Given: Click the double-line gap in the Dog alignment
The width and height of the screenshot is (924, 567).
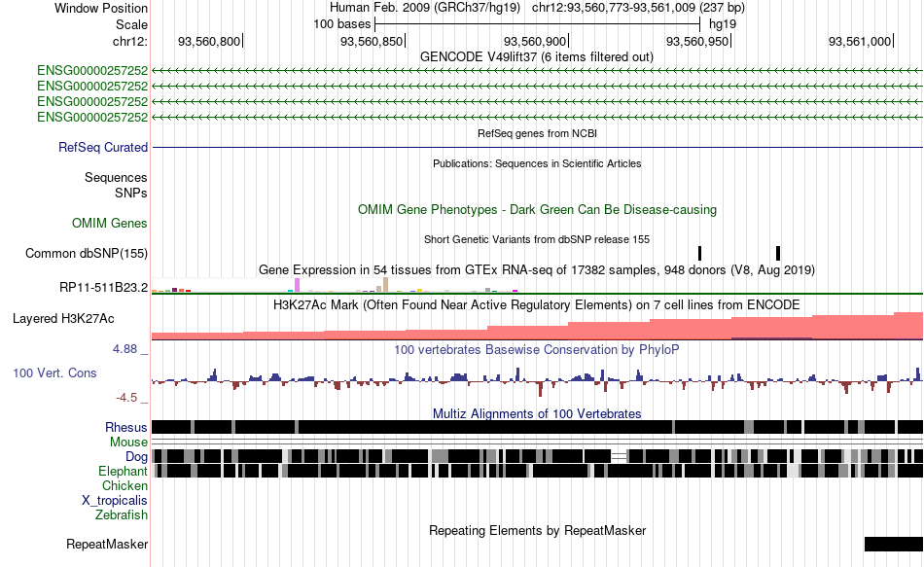Looking at the screenshot, I should click(619, 456).
